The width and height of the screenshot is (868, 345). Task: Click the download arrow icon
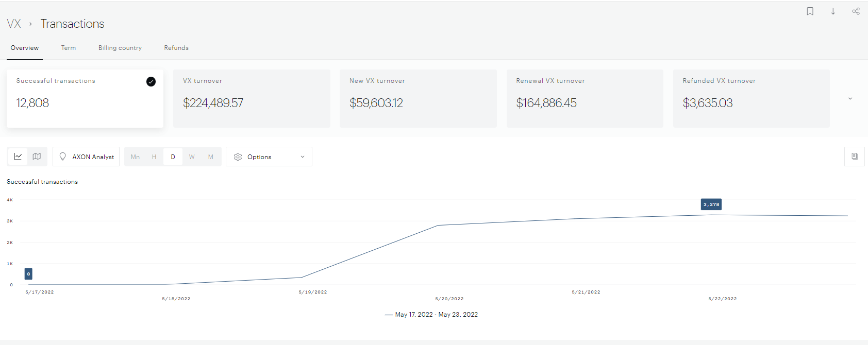(833, 11)
